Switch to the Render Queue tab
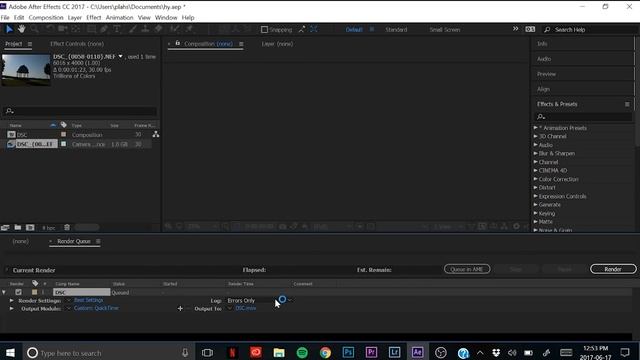 click(x=73, y=241)
